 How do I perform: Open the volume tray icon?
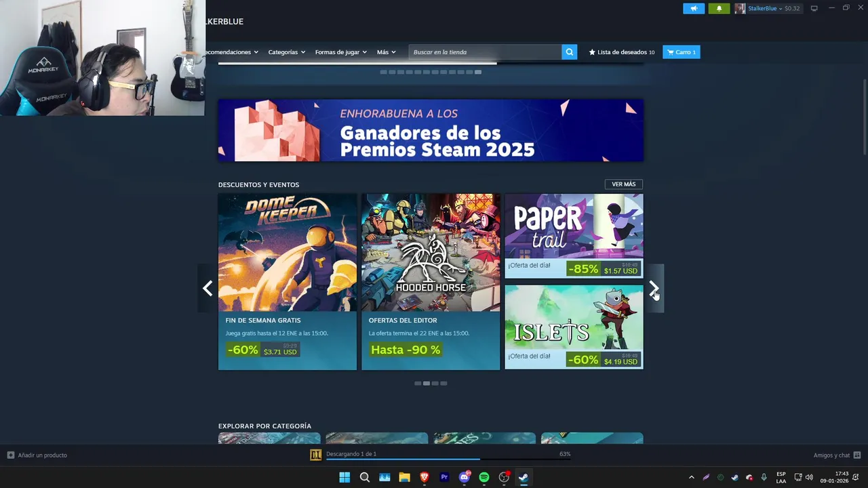pos(809,477)
